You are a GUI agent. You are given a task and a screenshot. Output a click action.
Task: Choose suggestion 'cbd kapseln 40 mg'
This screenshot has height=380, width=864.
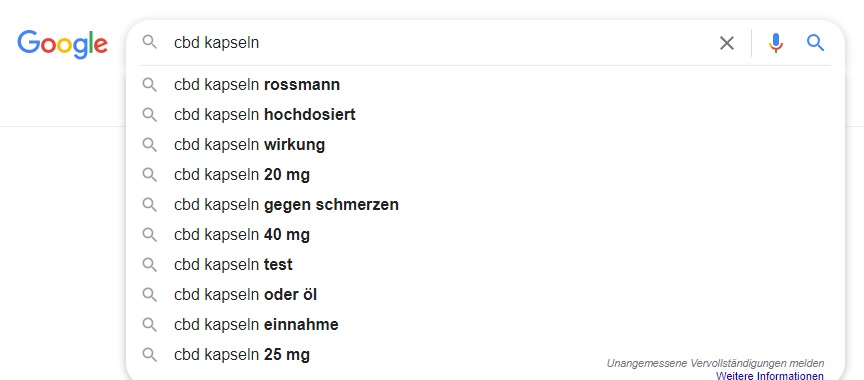(x=485, y=235)
